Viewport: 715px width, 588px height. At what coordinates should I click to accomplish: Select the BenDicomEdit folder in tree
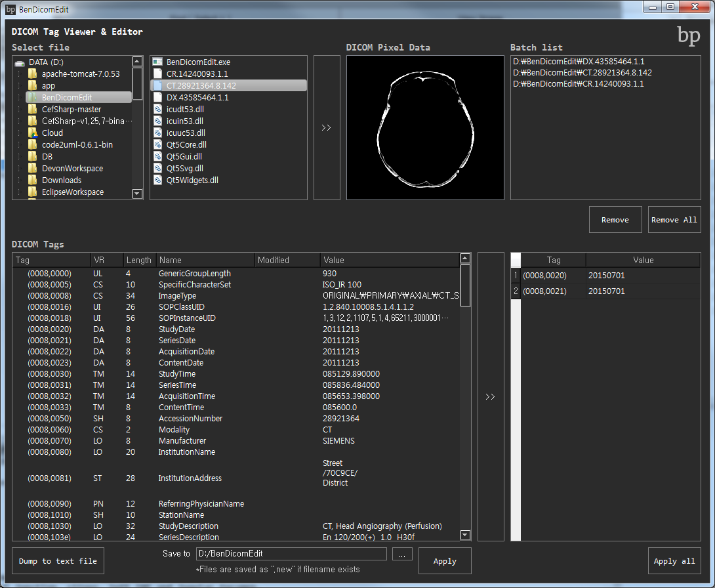tap(68, 97)
